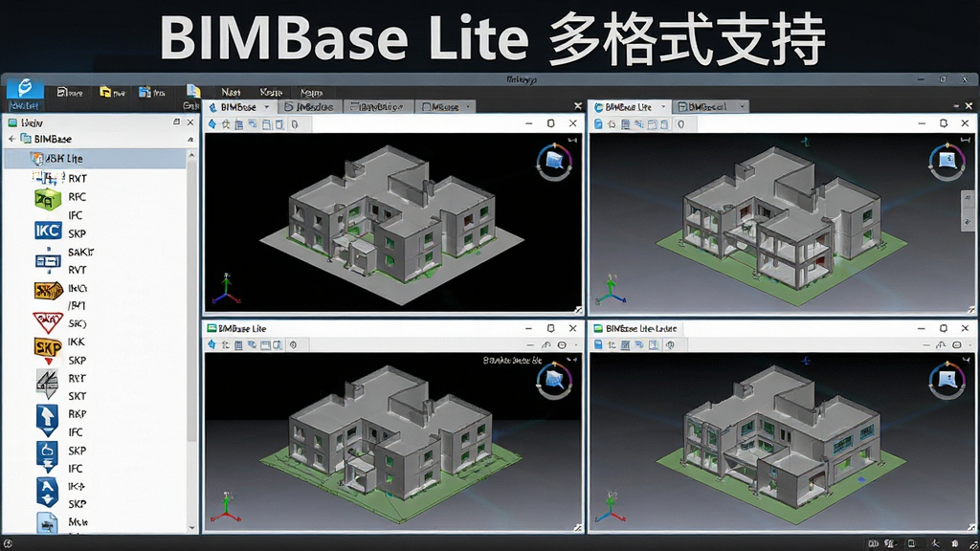Open dropdown arrow beside BIMBase Lite tab
Screen dimensions: 980x551
663,107
